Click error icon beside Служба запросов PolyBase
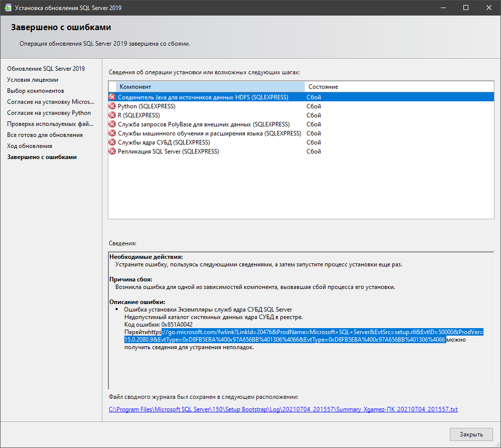The height and width of the screenshot is (448, 501). pyautogui.click(x=112, y=124)
